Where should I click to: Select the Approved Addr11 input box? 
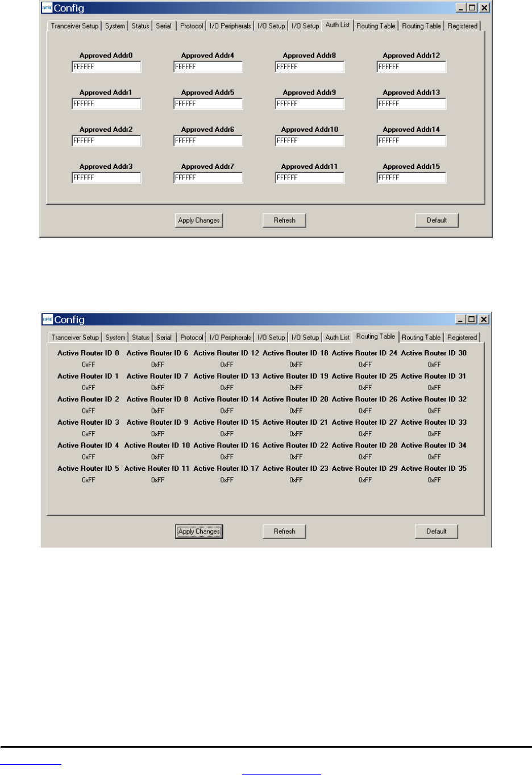point(310,178)
